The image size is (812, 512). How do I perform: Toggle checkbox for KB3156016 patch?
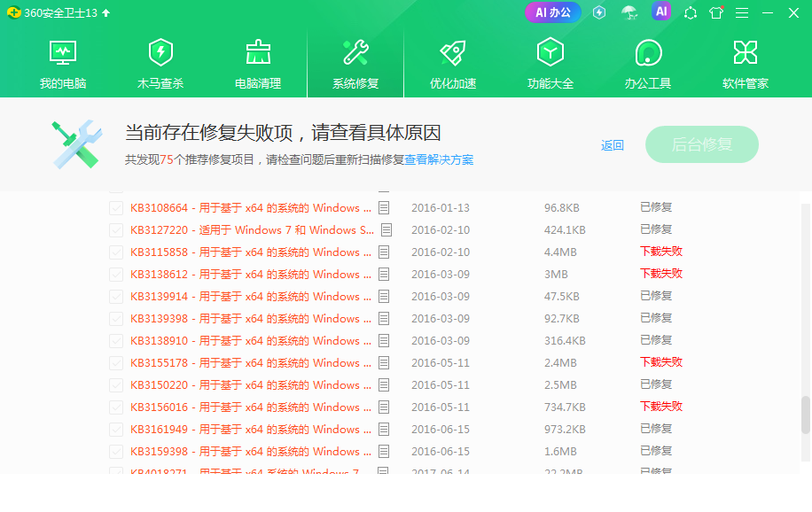116,407
